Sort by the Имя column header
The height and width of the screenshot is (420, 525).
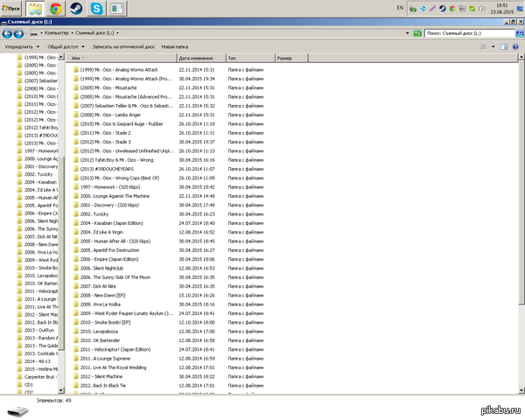click(x=122, y=59)
